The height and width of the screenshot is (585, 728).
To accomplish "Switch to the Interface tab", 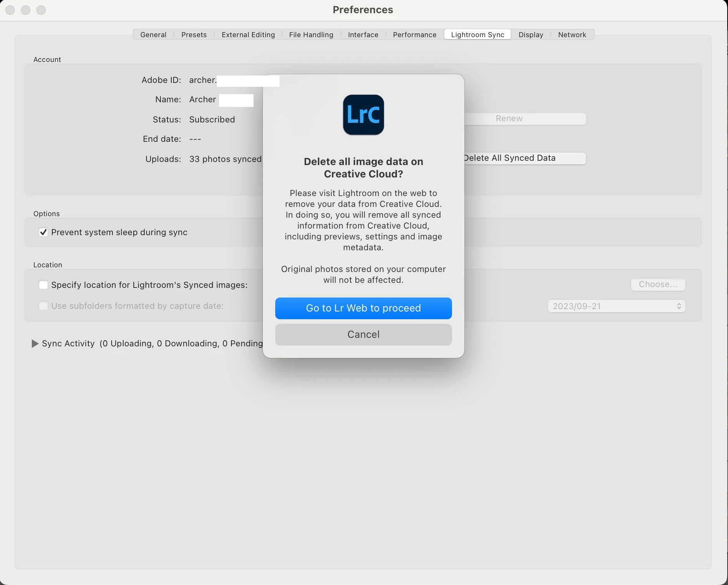I will 363,34.
